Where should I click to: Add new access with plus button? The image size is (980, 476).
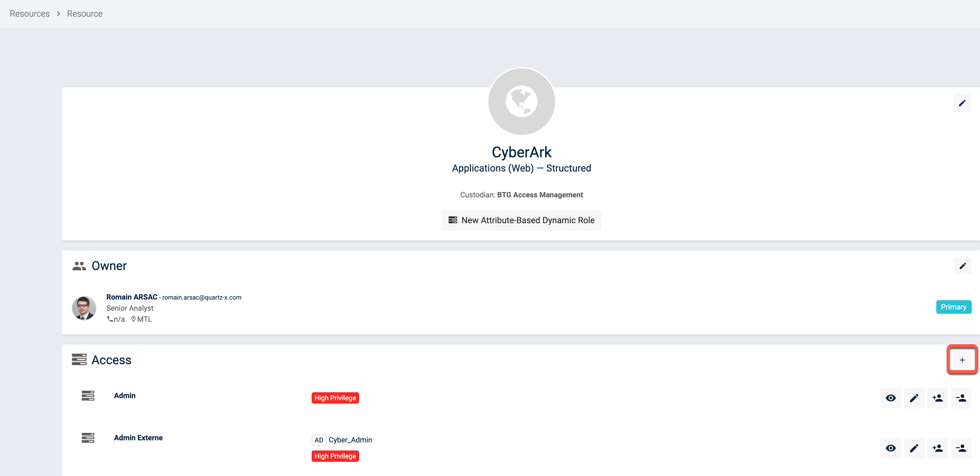tap(962, 360)
